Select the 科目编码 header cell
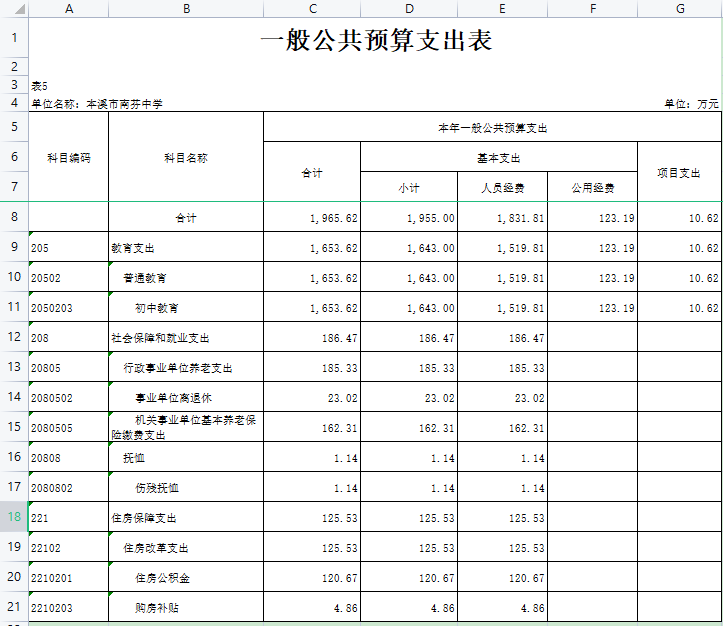 (69, 157)
